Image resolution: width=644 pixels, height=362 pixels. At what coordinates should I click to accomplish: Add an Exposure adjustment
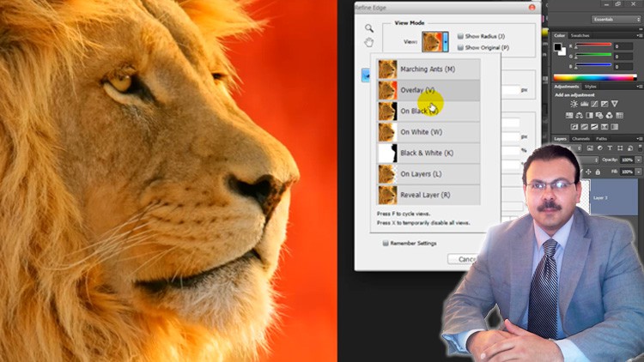[605, 104]
